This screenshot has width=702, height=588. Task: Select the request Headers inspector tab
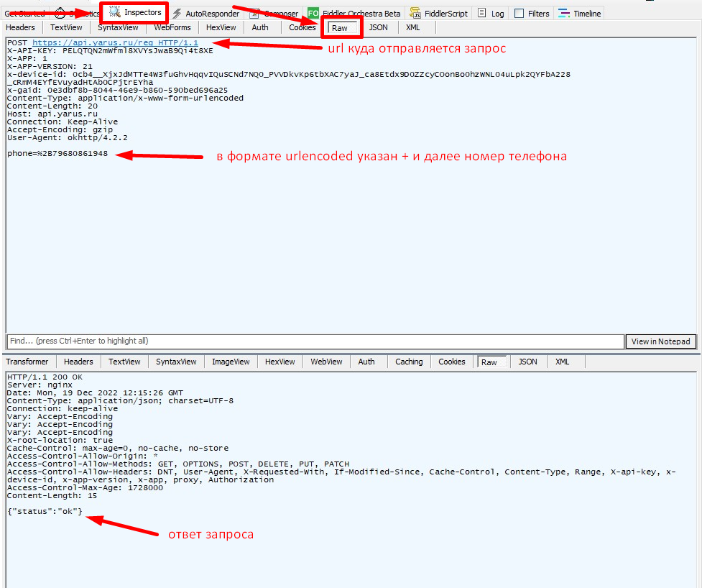coord(20,27)
